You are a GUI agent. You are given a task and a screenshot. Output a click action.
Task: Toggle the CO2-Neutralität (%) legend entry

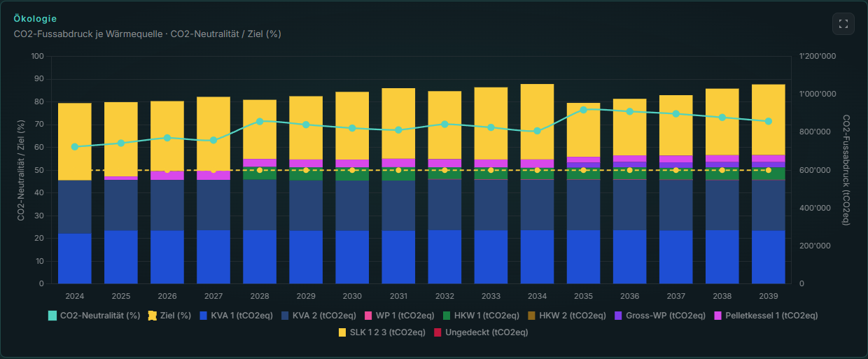[x=94, y=316]
